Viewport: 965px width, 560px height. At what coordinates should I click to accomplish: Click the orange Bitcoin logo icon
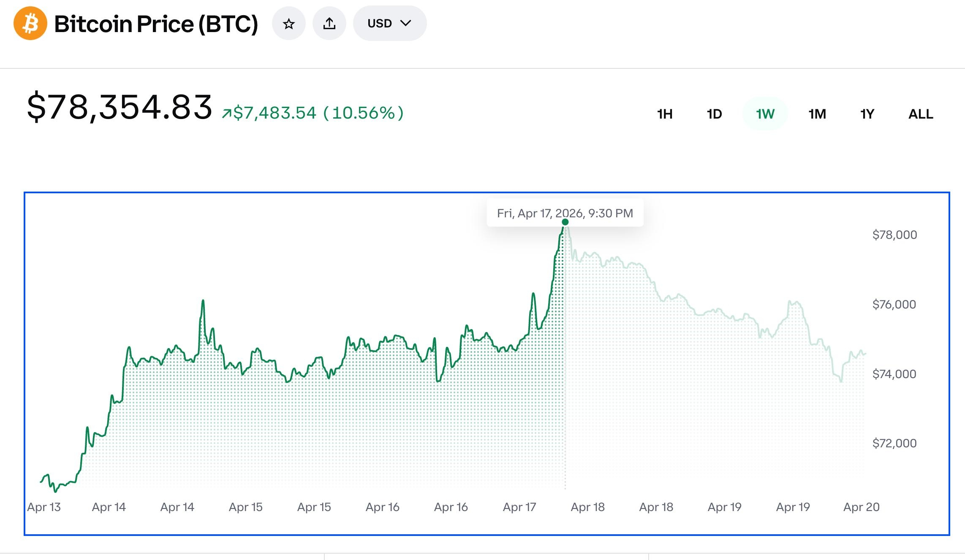30,24
